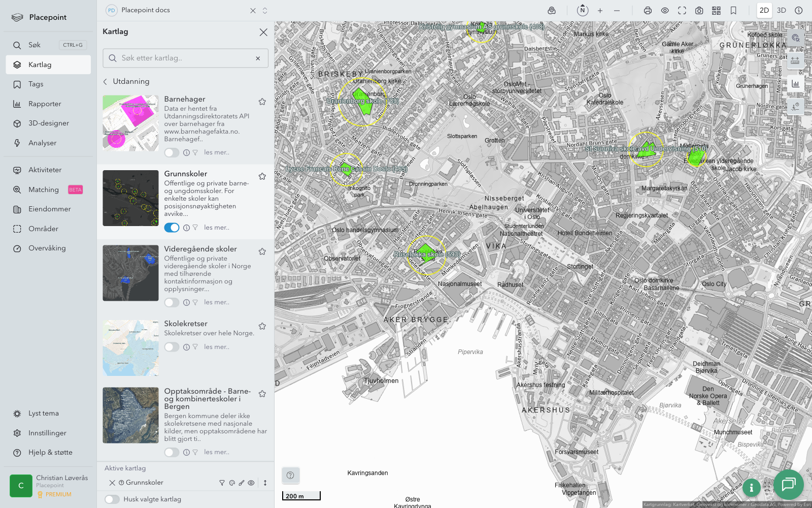The width and height of the screenshot is (812, 508).
Task: Enable the Barnehager layer toggle
Action: click(x=172, y=152)
